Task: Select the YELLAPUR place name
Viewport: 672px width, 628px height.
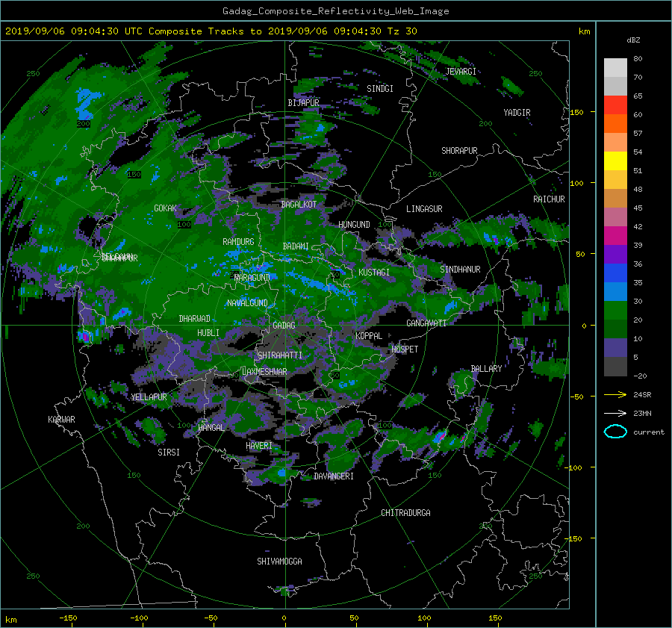Action: click(149, 397)
